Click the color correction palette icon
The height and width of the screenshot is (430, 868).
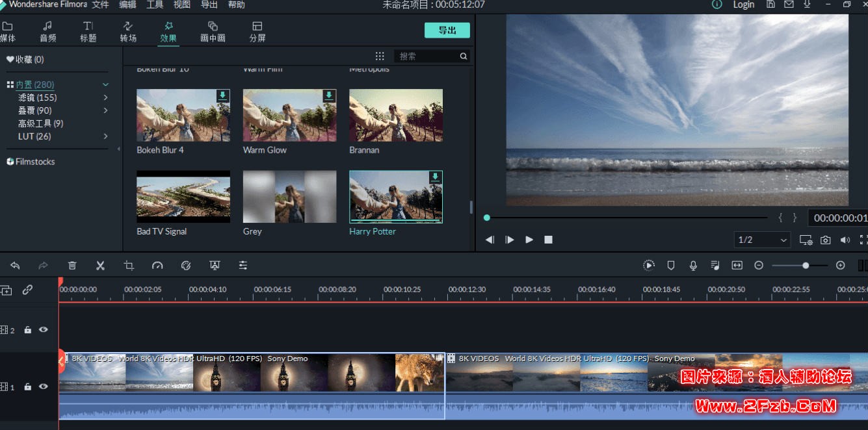(186, 265)
